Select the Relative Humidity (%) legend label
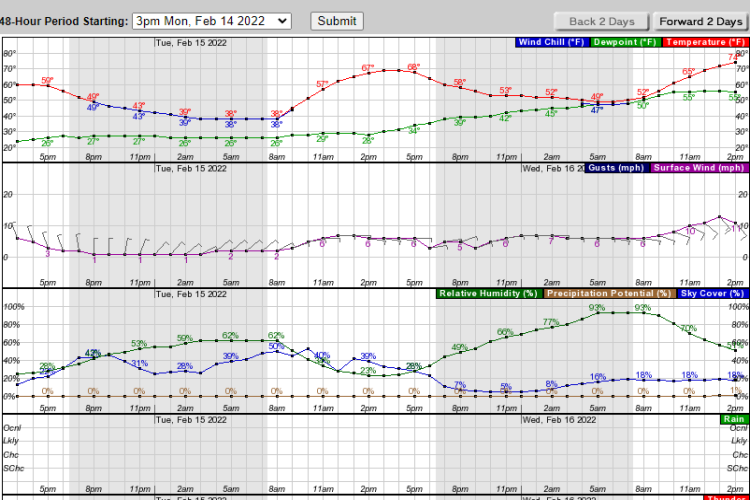The width and height of the screenshot is (750, 500). click(489, 293)
